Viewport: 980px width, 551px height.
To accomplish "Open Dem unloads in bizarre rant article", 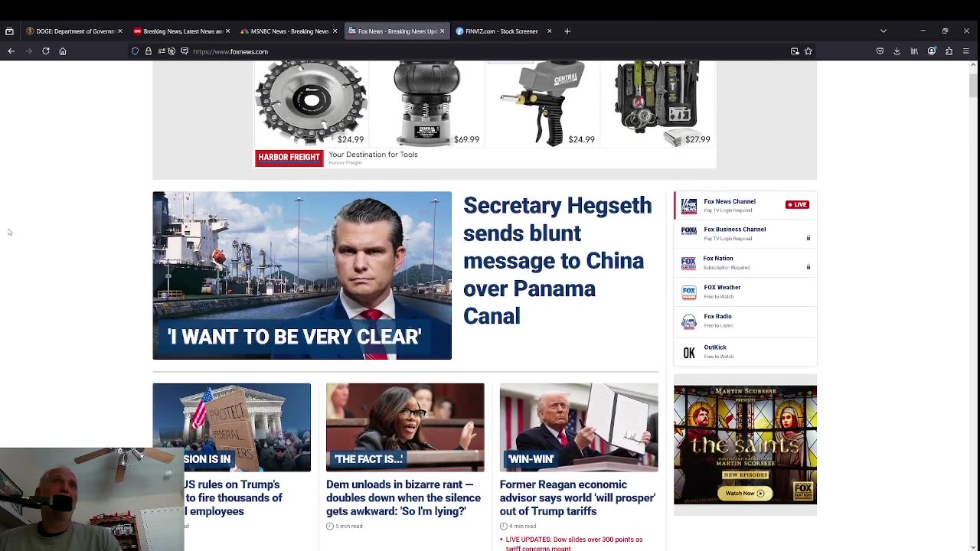I will coord(403,497).
